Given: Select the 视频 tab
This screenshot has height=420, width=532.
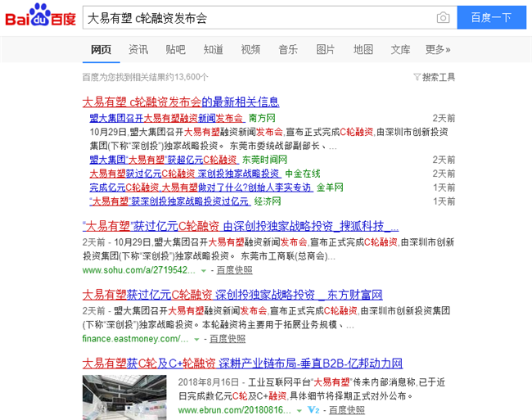Looking at the screenshot, I should [250, 50].
